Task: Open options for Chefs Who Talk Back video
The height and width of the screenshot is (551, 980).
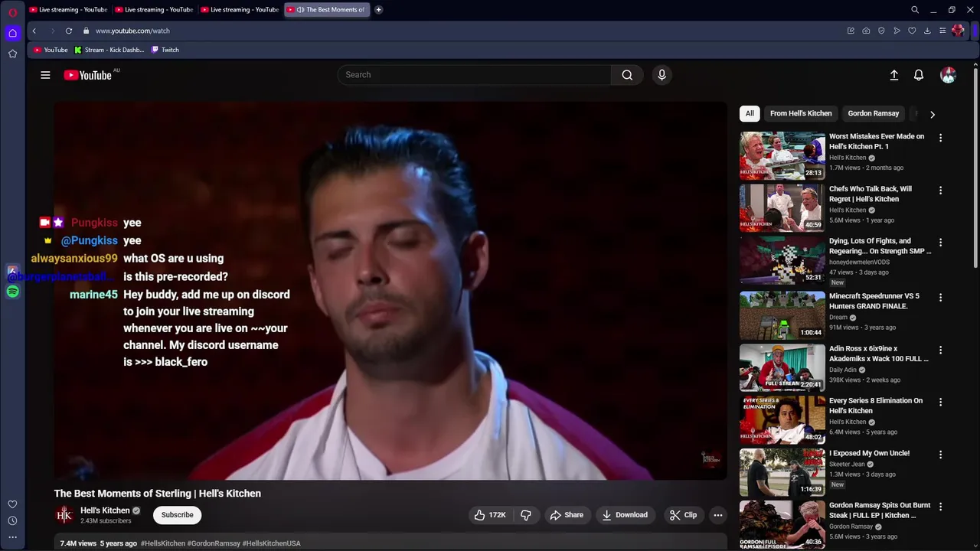Action: coord(940,190)
